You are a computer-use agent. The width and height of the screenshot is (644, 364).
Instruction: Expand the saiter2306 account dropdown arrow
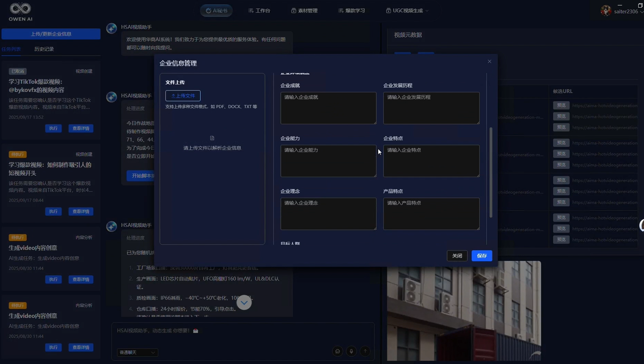tap(641, 12)
